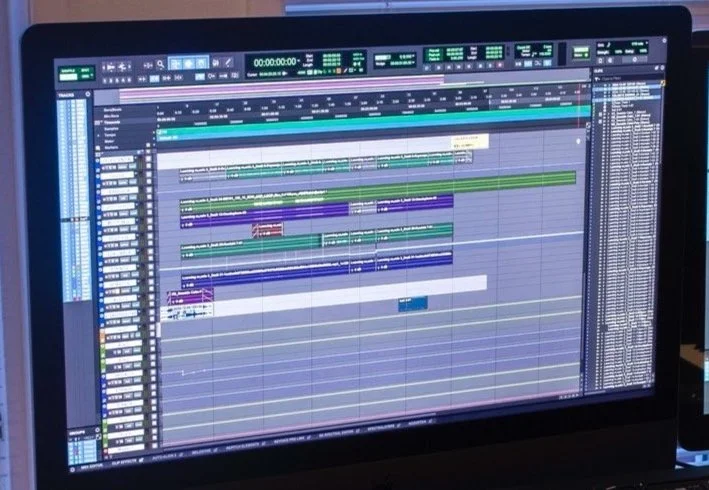The height and width of the screenshot is (490, 709).
Task: Click the Bars|Beats ruler label
Action: 113,110
